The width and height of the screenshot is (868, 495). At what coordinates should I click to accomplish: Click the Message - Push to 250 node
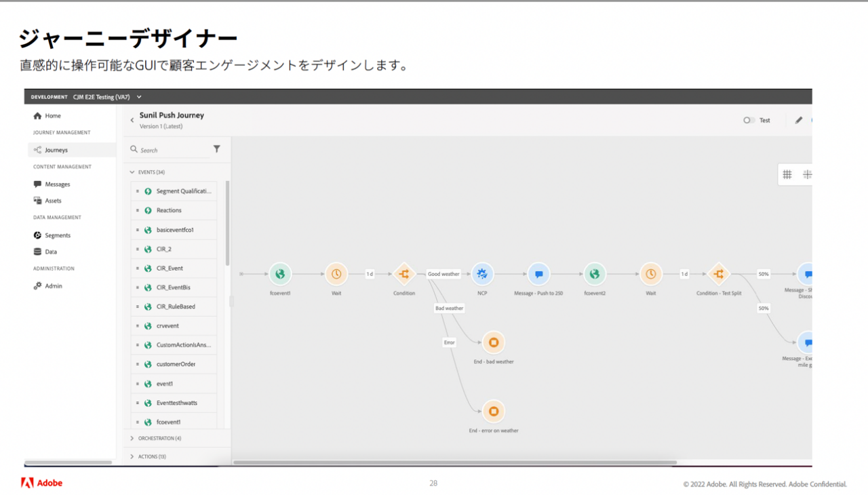538,274
